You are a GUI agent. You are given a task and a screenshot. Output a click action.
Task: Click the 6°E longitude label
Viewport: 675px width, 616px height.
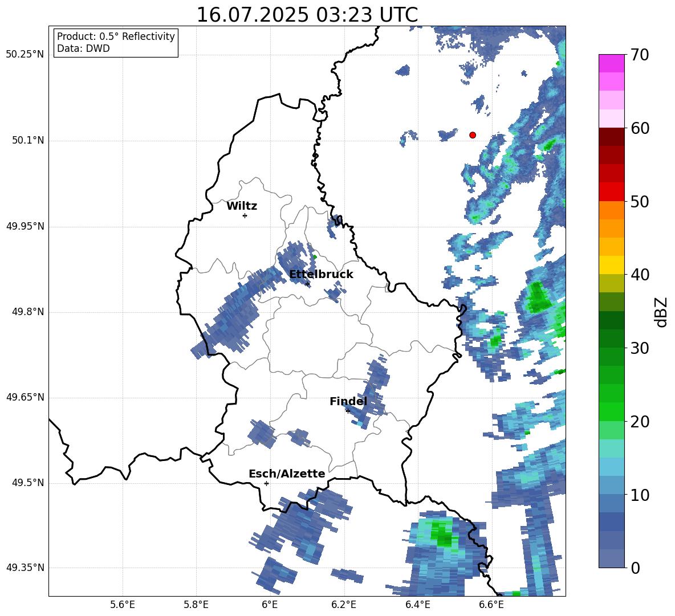click(270, 605)
